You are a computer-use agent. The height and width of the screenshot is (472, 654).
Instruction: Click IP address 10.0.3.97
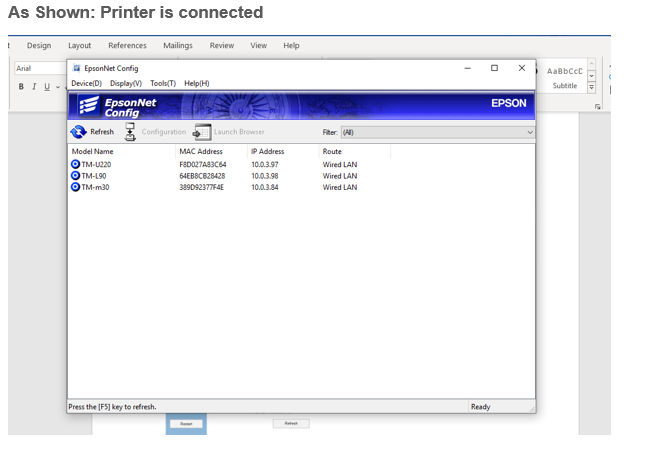[264, 164]
